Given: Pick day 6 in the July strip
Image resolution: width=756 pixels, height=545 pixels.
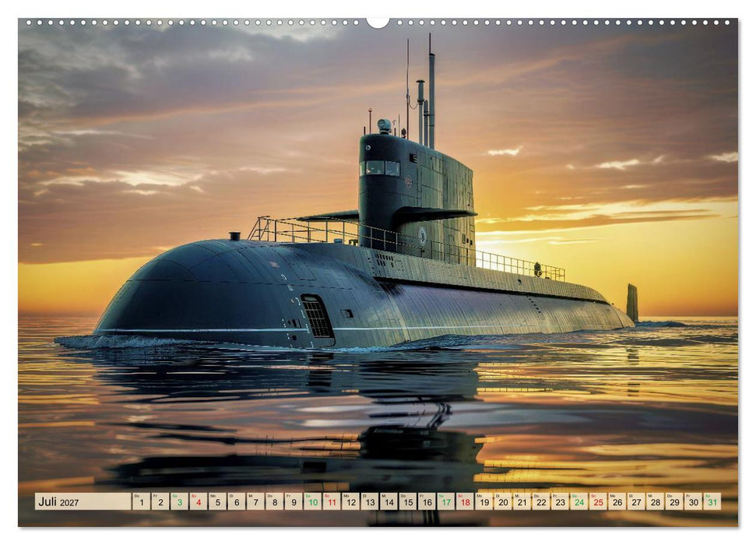Looking at the screenshot, I should tap(236, 501).
